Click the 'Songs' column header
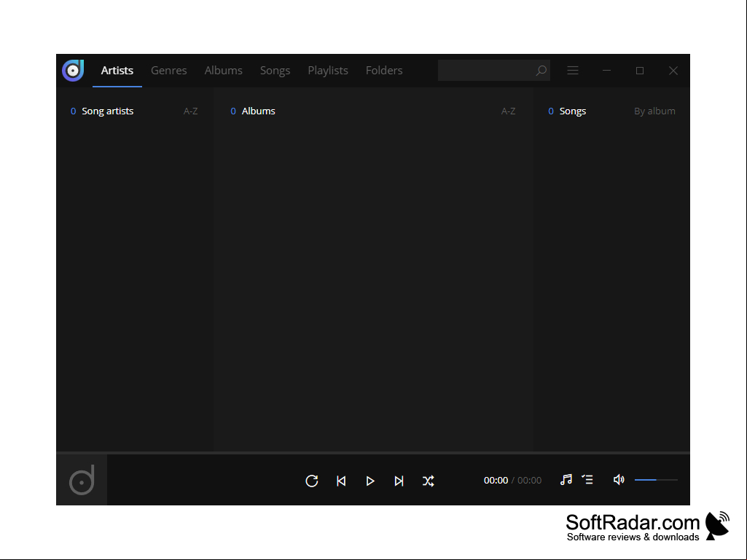The image size is (747, 560). click(573, 111)
